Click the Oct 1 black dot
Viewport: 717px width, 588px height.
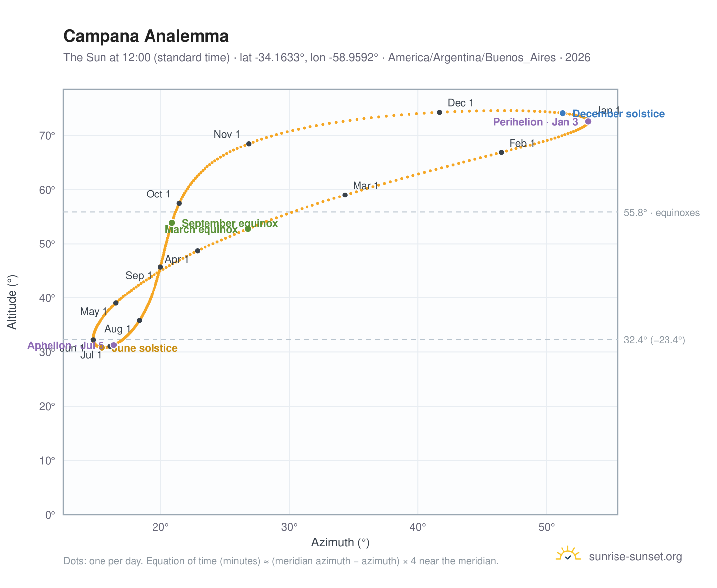[x=179, y=203]
